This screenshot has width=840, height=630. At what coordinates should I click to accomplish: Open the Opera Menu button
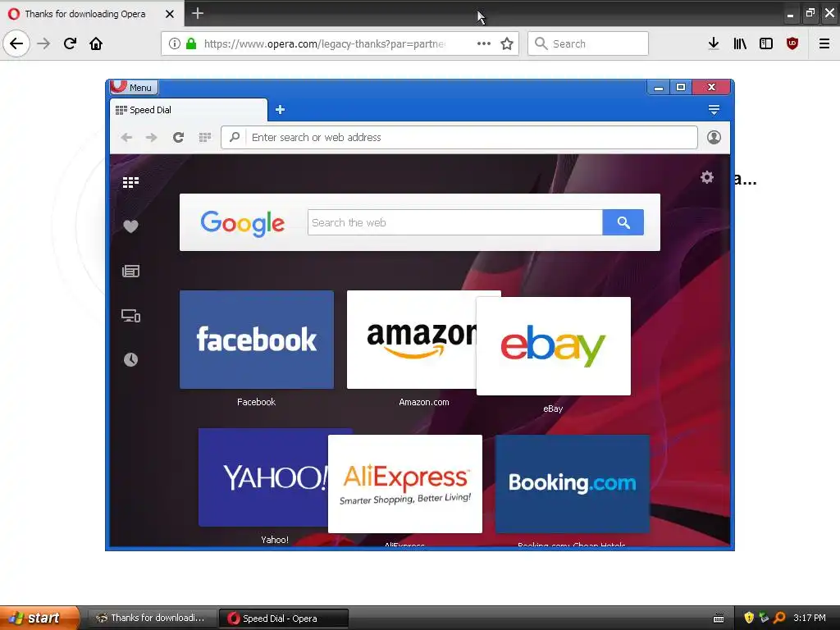coord(134,87)
